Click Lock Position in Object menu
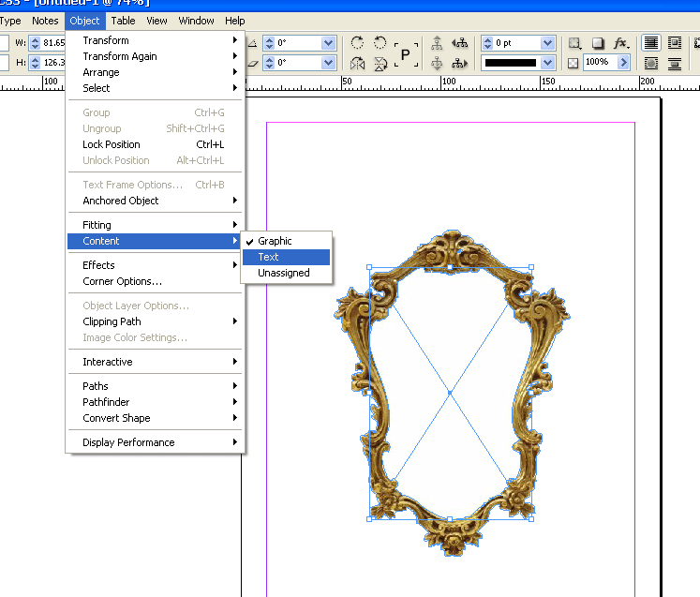This screenshot has width=700, height=597. click(111, 144)
